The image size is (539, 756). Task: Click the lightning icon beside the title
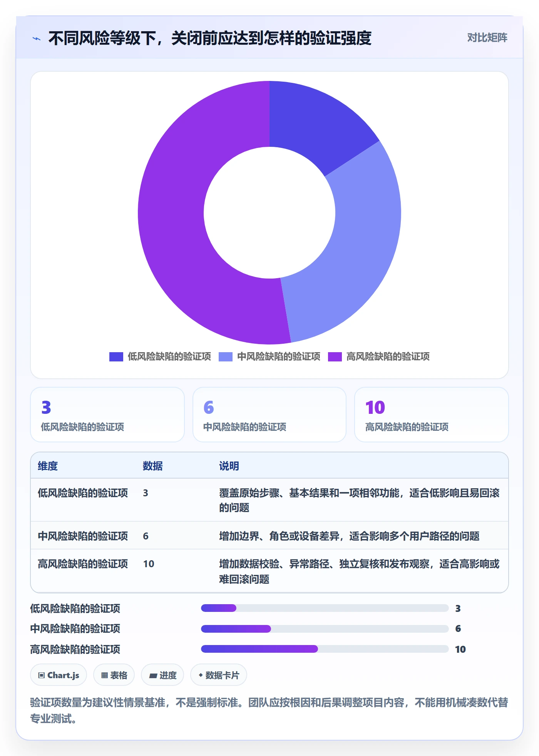(x=37, y=39)
